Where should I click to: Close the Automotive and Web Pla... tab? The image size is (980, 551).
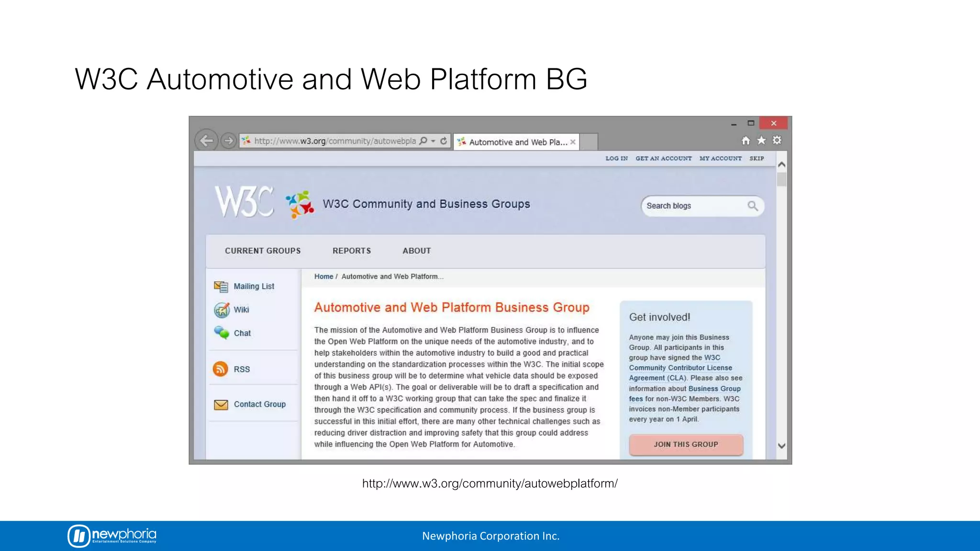pos(573,142)
